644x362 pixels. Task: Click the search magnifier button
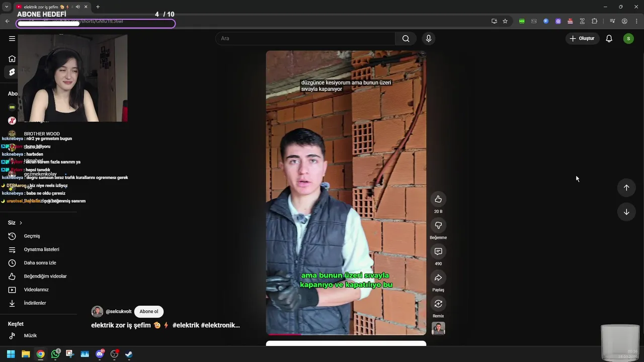tap(406, 39)
